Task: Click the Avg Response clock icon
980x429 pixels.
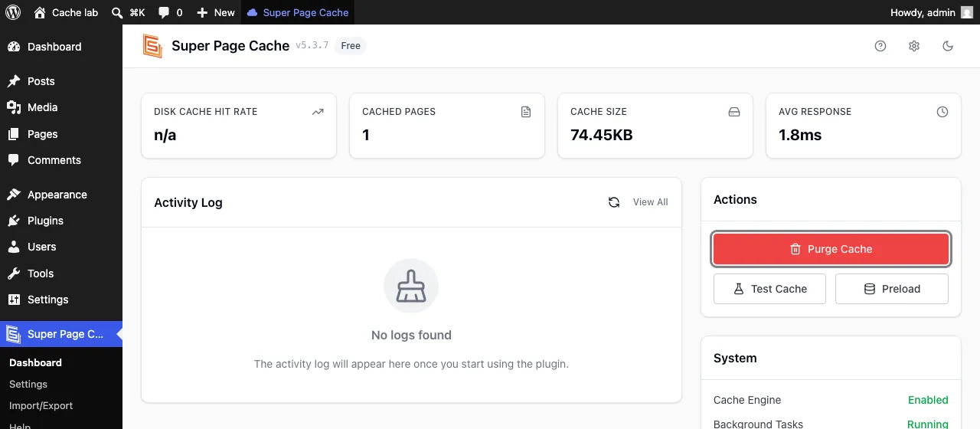Action: click(x=942, y=112)
